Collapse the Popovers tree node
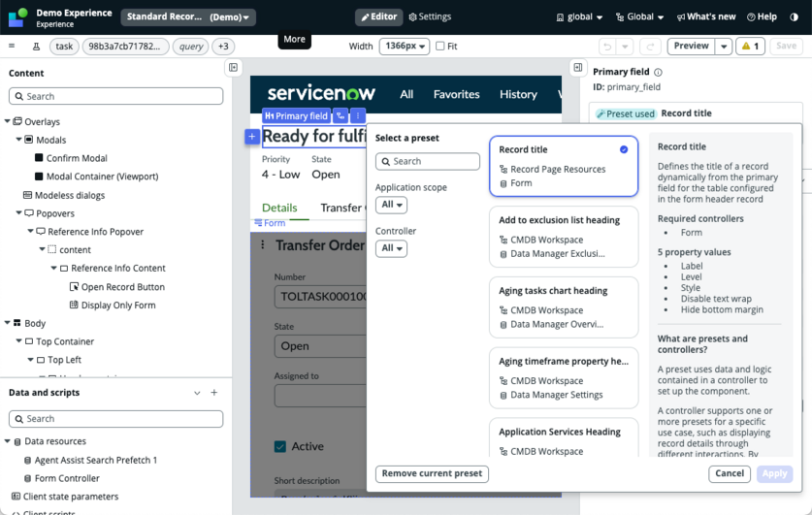The height and width of the screenshot is (515, 812). tap(19, 213)
